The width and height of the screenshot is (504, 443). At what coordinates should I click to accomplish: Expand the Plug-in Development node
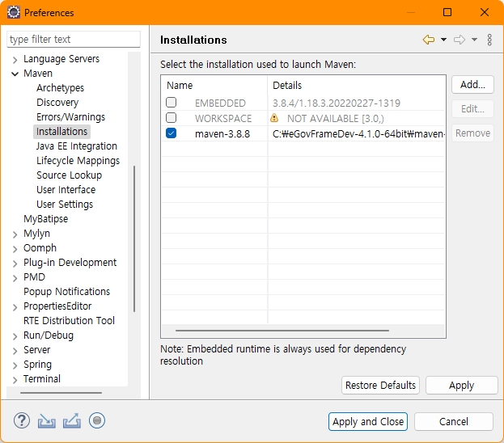(15, 264)
